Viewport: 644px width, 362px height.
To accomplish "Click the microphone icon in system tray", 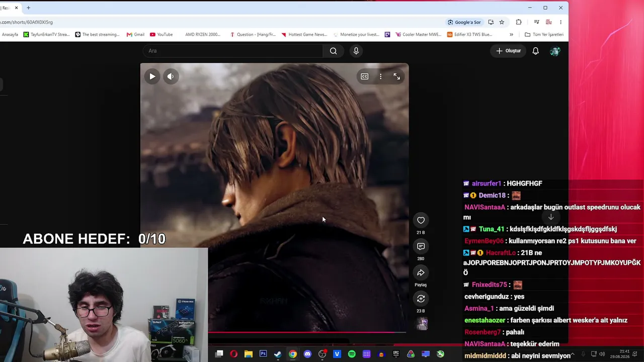I will [x=584, y=354].
